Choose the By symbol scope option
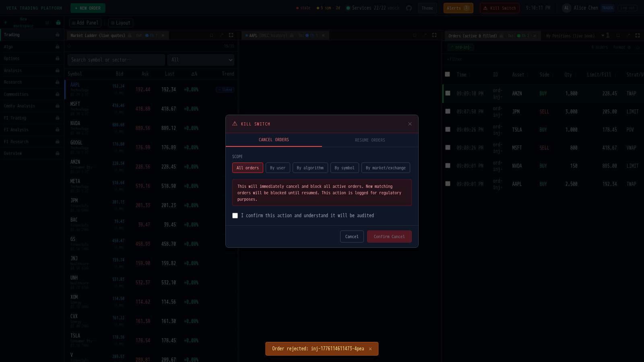 pos(345,168)
